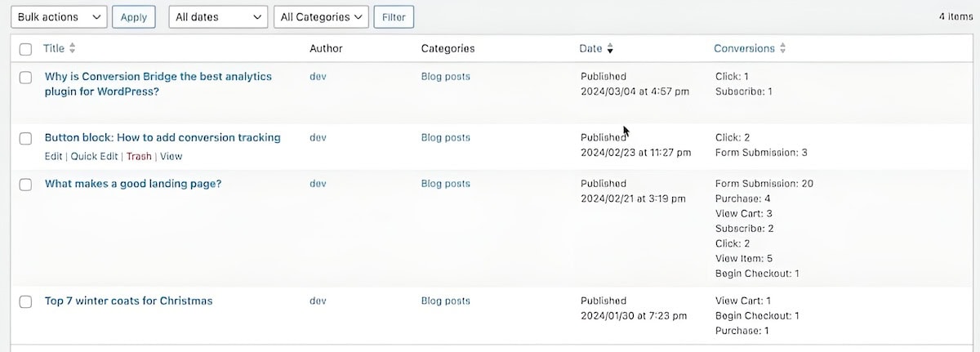Click the Purchase: 1 conversion value
This screenshot has width=980, height=352.
[x=742, y=331]
